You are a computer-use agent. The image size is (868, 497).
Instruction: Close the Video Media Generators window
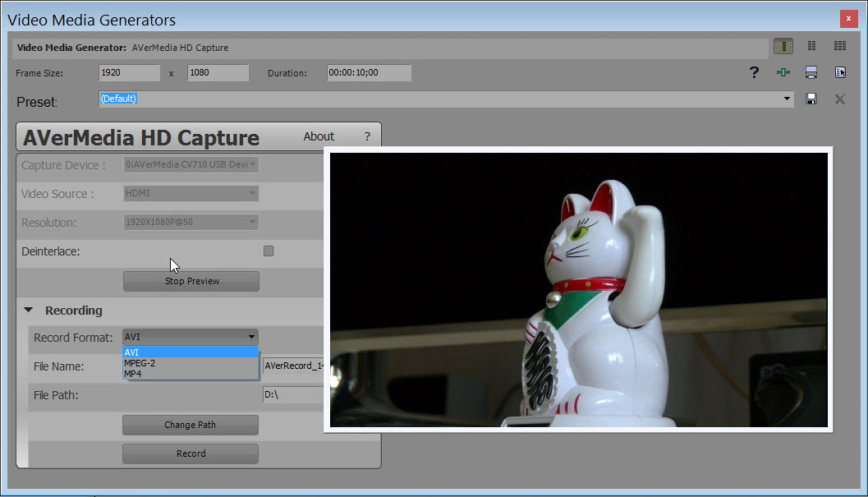coord(848,18)
